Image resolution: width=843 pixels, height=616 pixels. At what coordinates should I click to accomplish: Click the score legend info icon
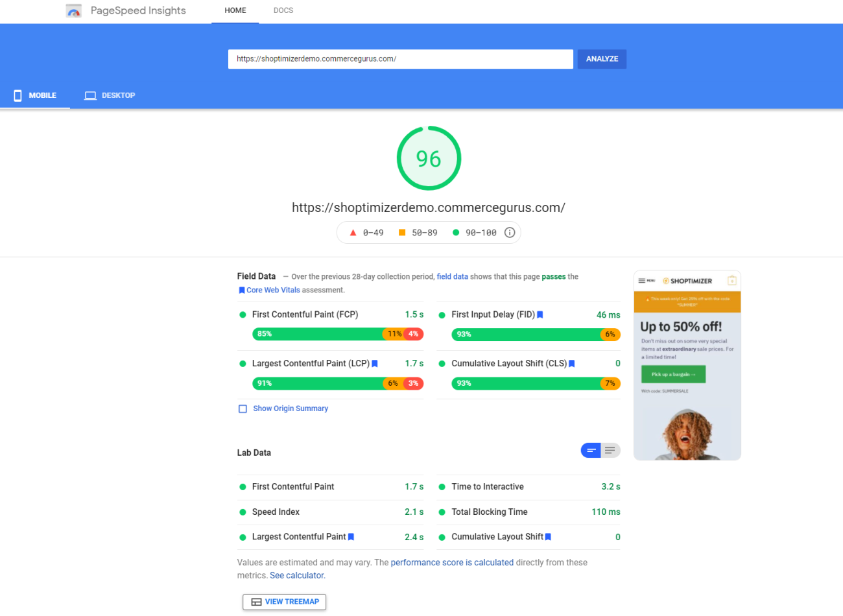tap(510, 233)
